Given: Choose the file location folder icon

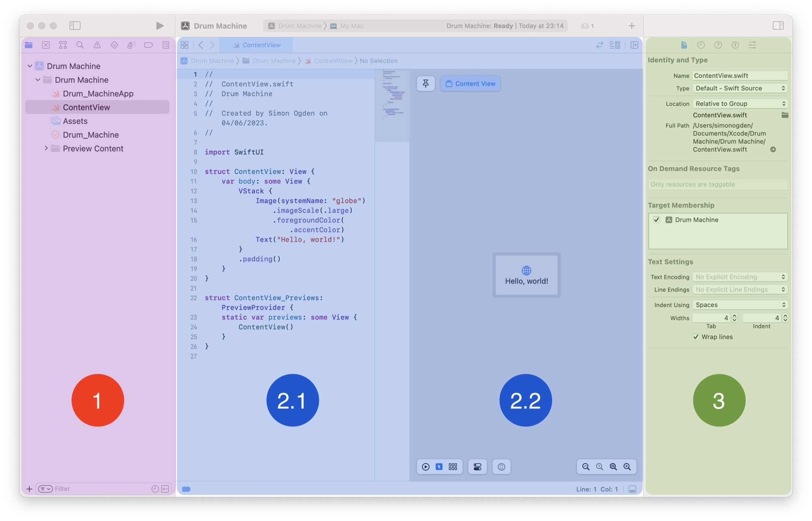Looking at the screenshot, I should click(784, 115).
